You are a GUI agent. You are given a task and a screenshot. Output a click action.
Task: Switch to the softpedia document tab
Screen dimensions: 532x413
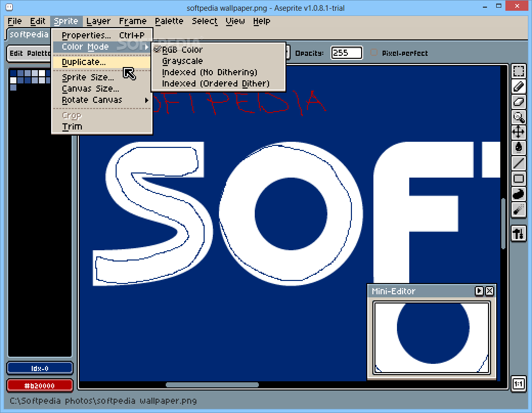coord(29,34)
